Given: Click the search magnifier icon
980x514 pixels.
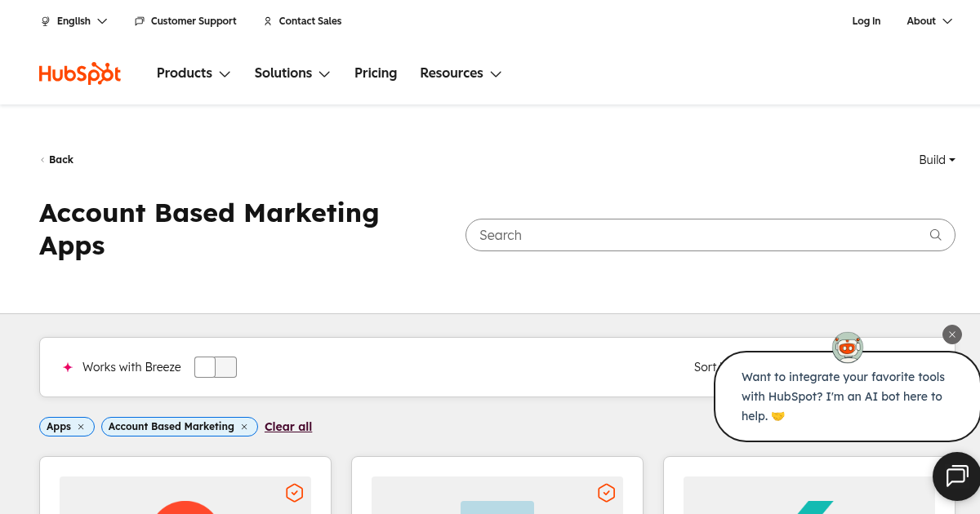Looking at the screenshot, I should [935, 235].
